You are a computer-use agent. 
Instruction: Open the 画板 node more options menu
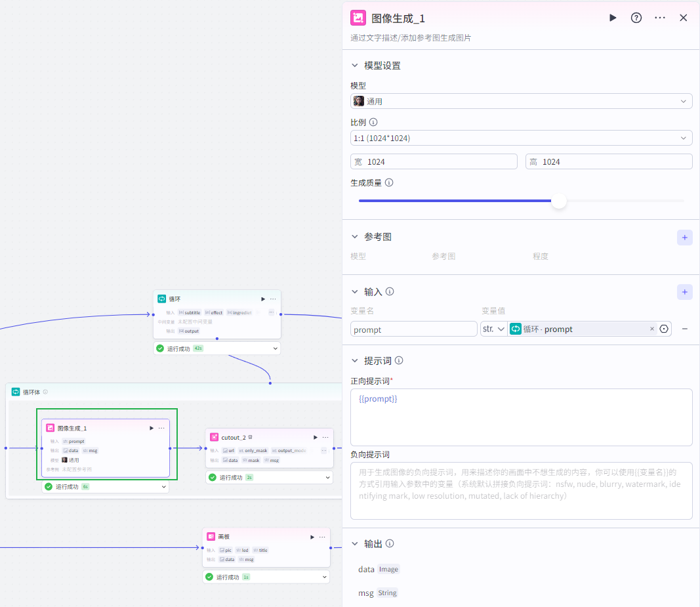[x=322, y=537]
